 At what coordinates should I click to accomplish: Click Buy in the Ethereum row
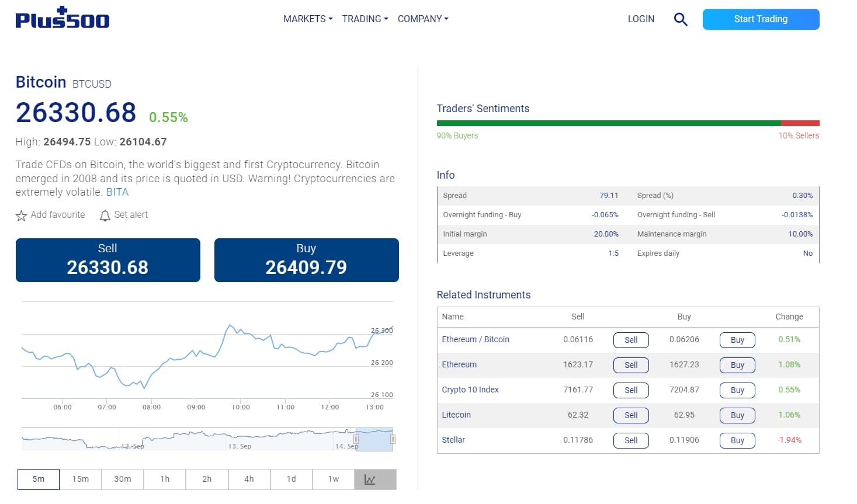pyautogui.click(x=737, y=365)
